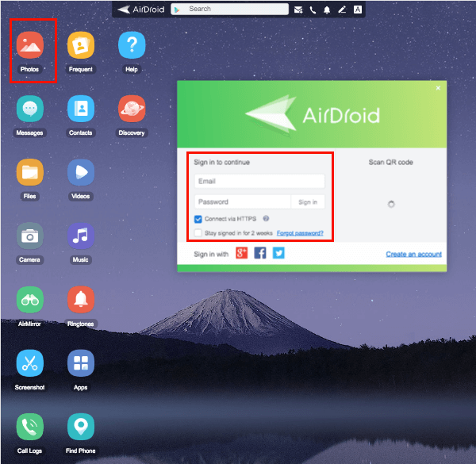Viewport: 476px width, 464px height.
Task: Focus the top Search field
Action: [x=229, y=9]
